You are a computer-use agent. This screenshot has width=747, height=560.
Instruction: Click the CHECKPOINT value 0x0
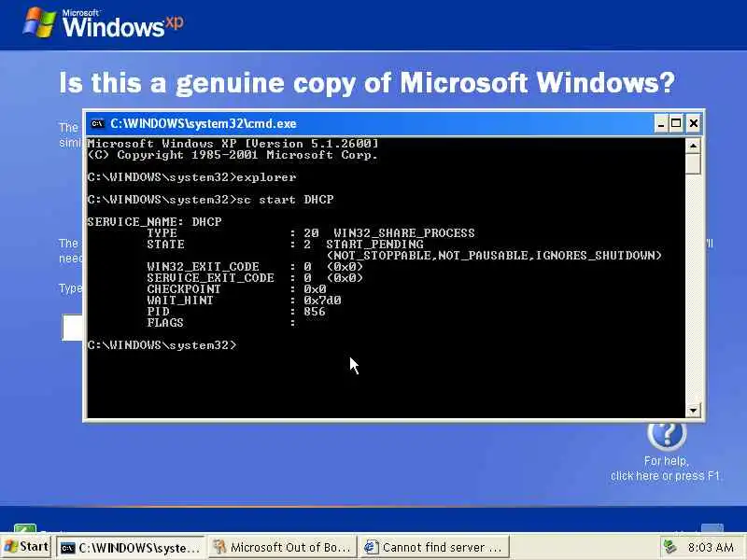pos(315,289)
